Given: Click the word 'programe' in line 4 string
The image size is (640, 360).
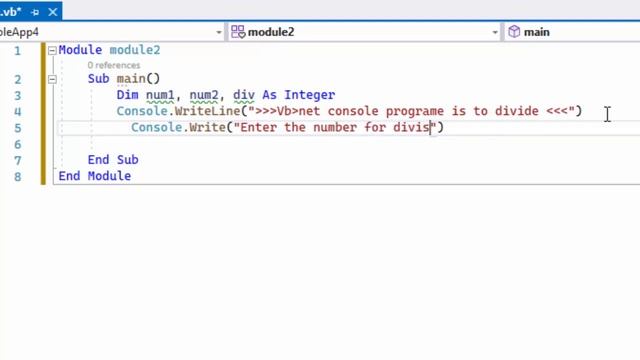Looking at the screenshot, I should [x=414, y=111].
